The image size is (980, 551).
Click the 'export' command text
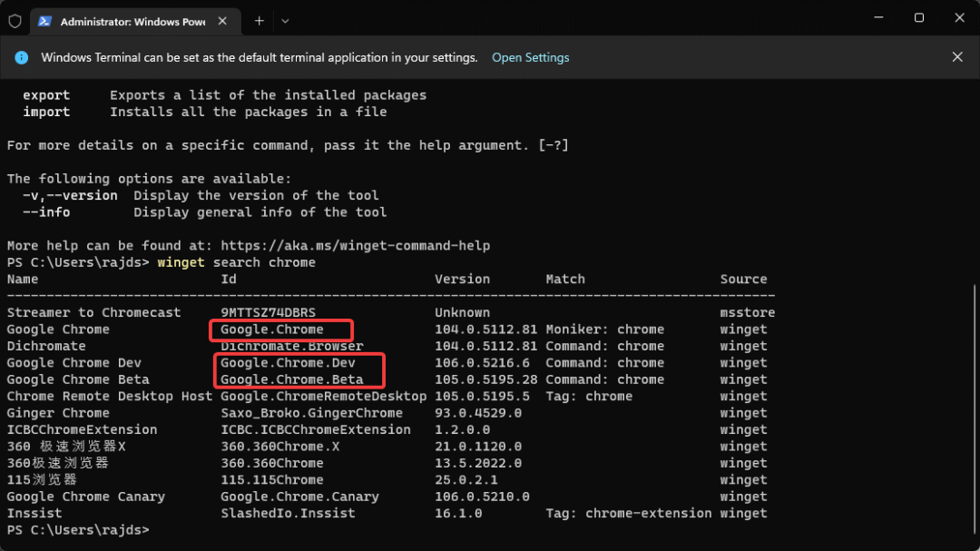[46, 95]
